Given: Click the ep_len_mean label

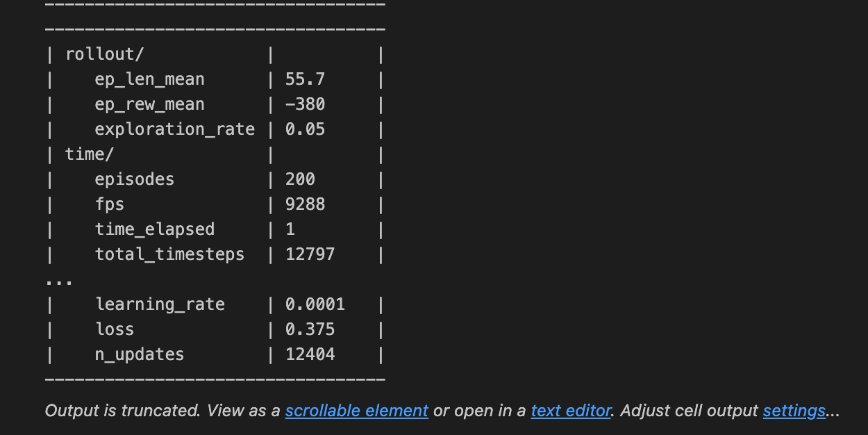Looking at the screenshot, I should point(150,79).
